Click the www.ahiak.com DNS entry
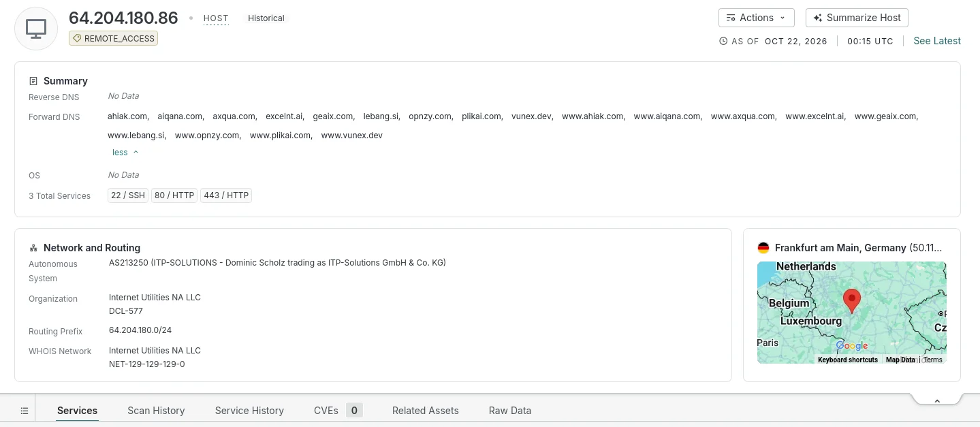The width and height of the screenshot is (980, 427). pos(592,116)
